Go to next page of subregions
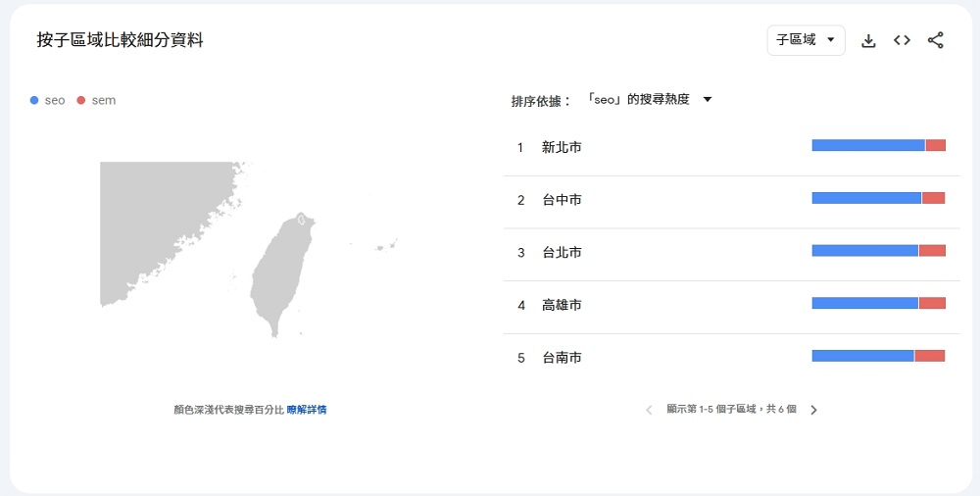The image size is (980, 496). tap(813, 410)
